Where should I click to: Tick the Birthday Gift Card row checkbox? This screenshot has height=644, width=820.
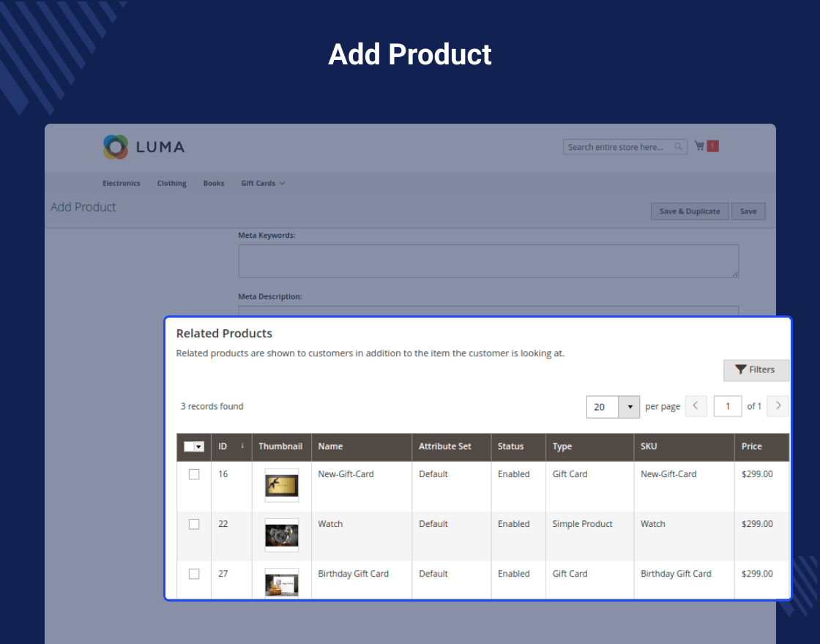(194, 574)
